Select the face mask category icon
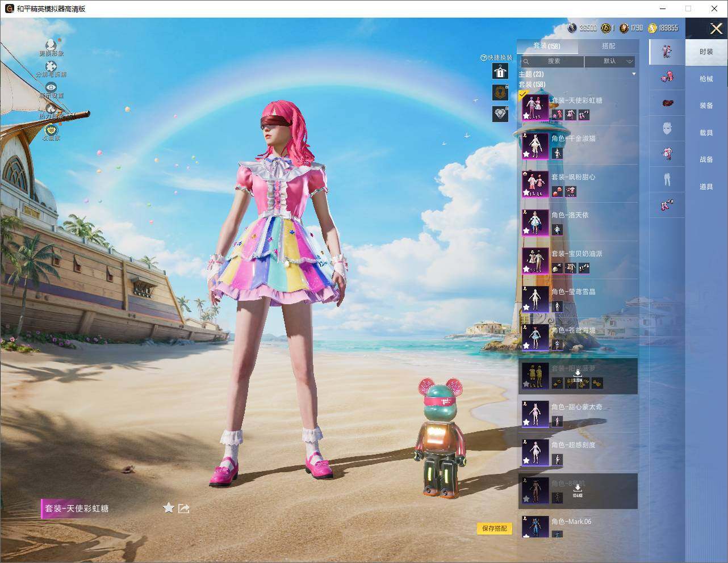Viewport: 728px width, 563px height. pos(667,128)
